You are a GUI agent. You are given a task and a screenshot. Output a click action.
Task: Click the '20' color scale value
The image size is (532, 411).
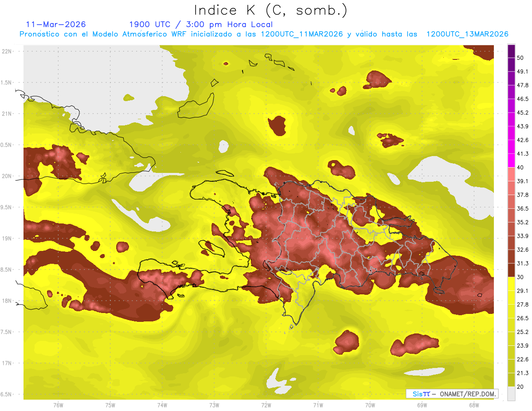pyautogui.click(x=520, y=387)
